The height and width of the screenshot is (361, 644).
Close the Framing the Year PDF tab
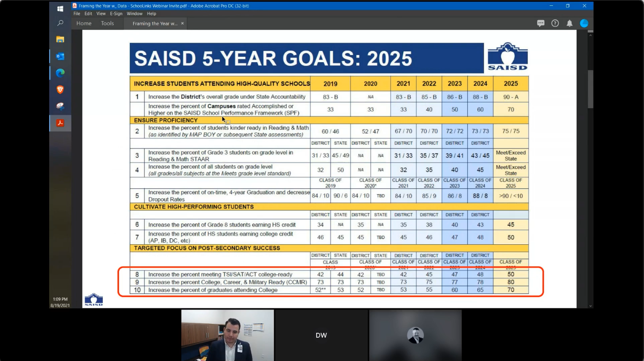click(x=182, y=23)
